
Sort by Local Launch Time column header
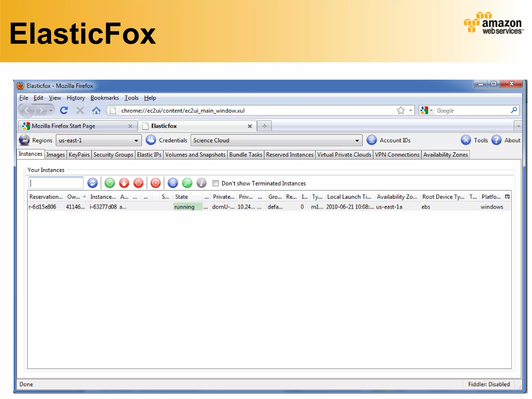tap(350, 197)
